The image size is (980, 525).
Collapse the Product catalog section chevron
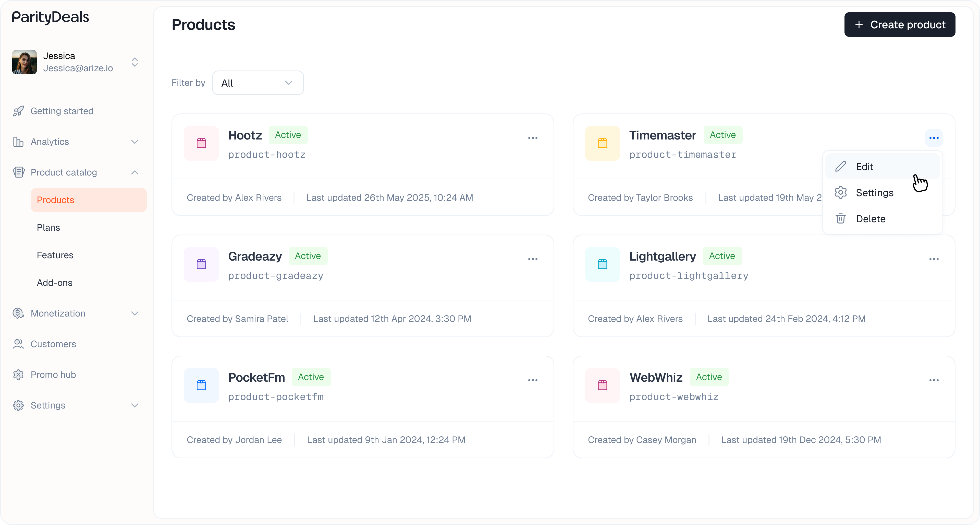click(134, 172)
